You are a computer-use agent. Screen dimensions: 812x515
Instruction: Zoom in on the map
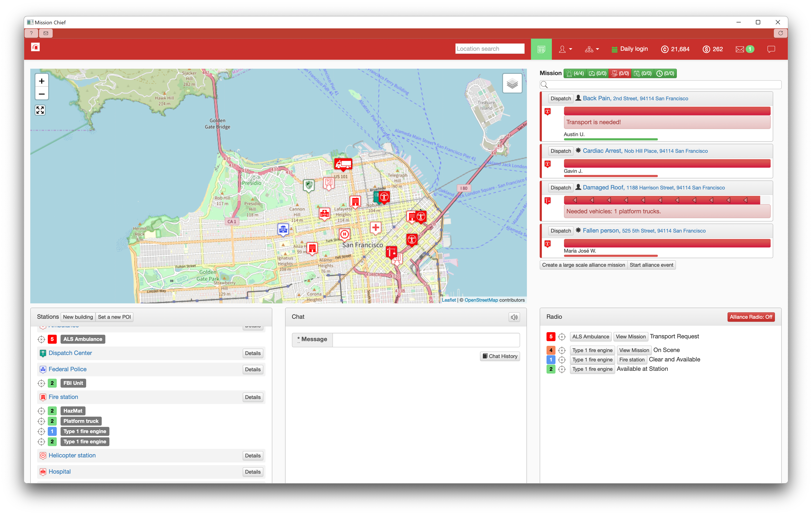pos(42,81)
